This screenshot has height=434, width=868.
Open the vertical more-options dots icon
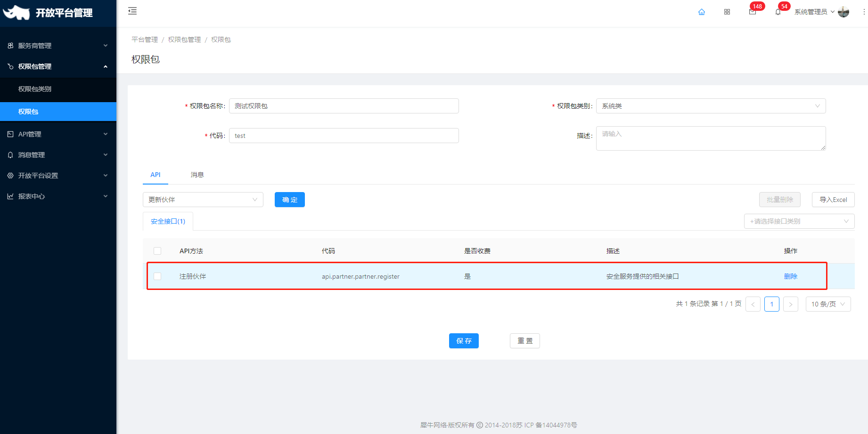[864, 12]
